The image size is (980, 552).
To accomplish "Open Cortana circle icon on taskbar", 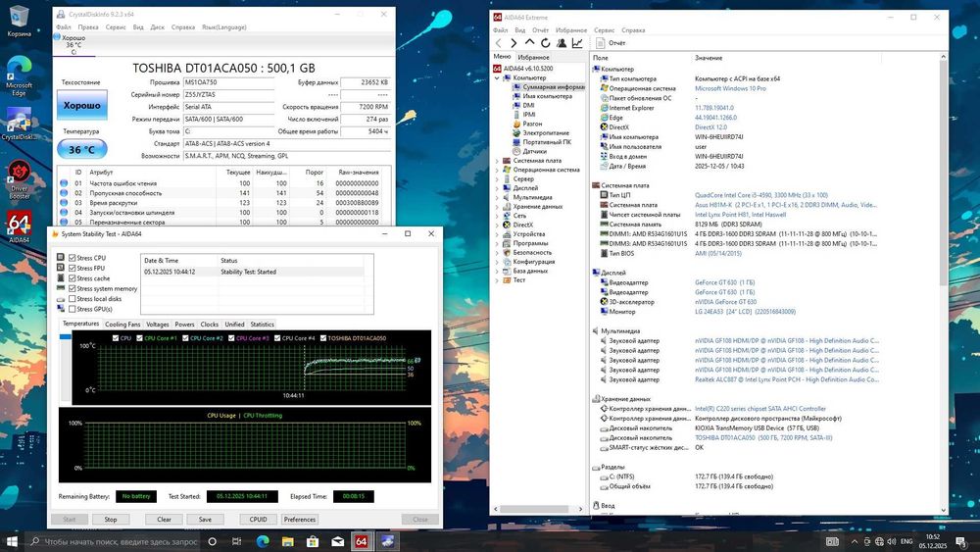I will [x=212, y=541].
